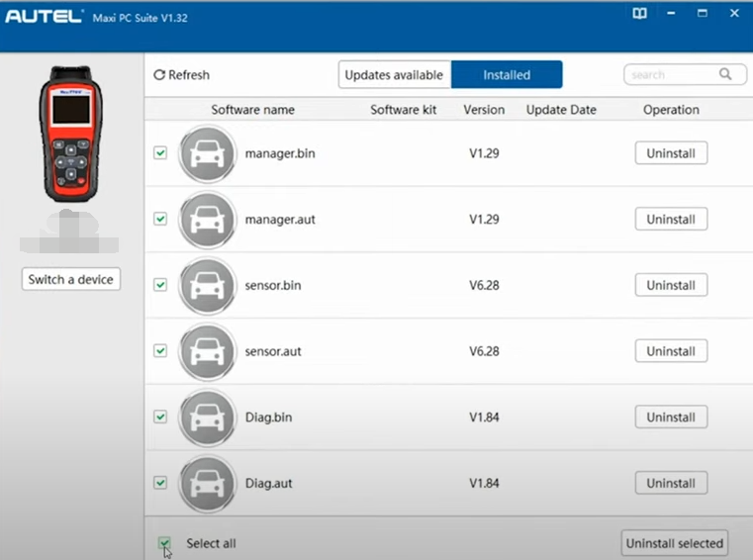The height and width of the screenshot is (560, 753).
Task: Uncheck the sensor.aut checkbox
Action: pos(160,351)
